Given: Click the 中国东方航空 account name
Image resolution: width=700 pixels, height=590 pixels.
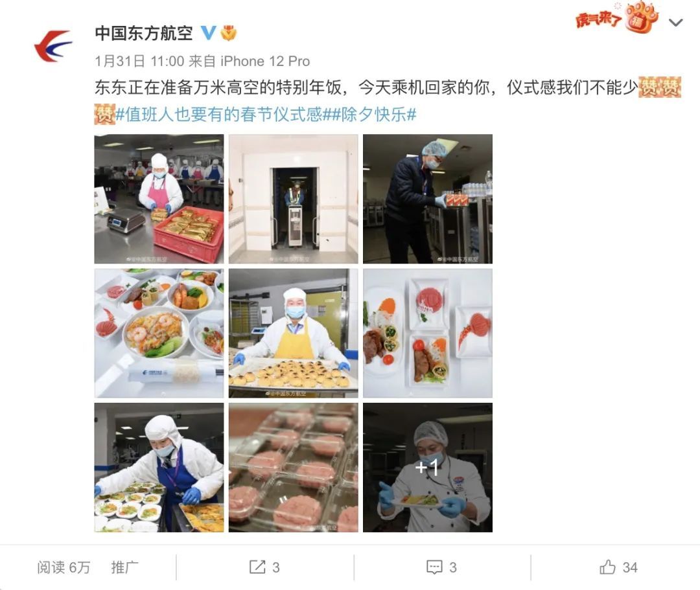Looking at the screenshot, I should pyautogui.click(x=144, y=33).
